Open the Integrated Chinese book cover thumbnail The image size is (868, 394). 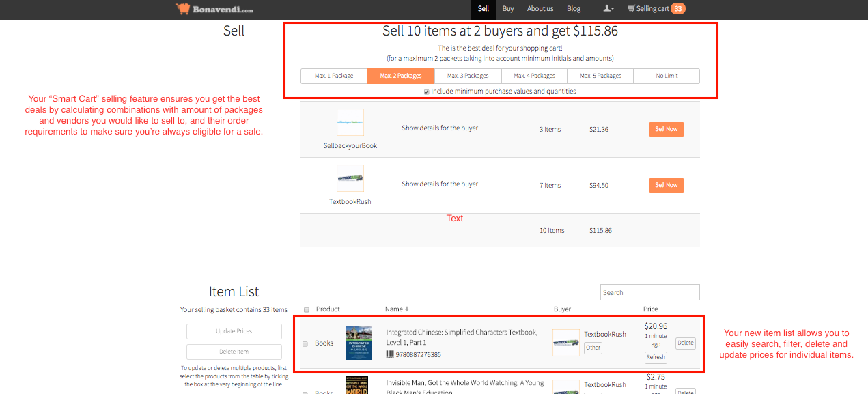pos(359,343)
